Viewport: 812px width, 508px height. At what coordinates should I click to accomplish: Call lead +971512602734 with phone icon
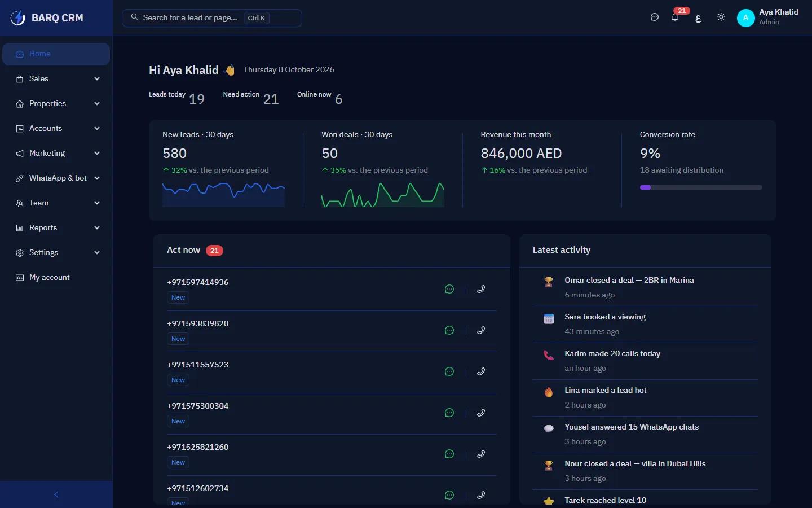(x=481, y=495)
